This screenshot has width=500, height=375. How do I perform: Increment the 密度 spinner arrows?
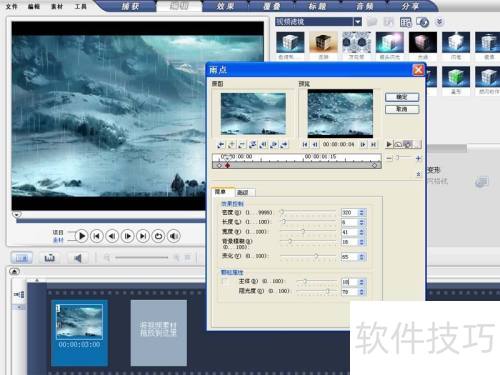(x=362, y=212)
